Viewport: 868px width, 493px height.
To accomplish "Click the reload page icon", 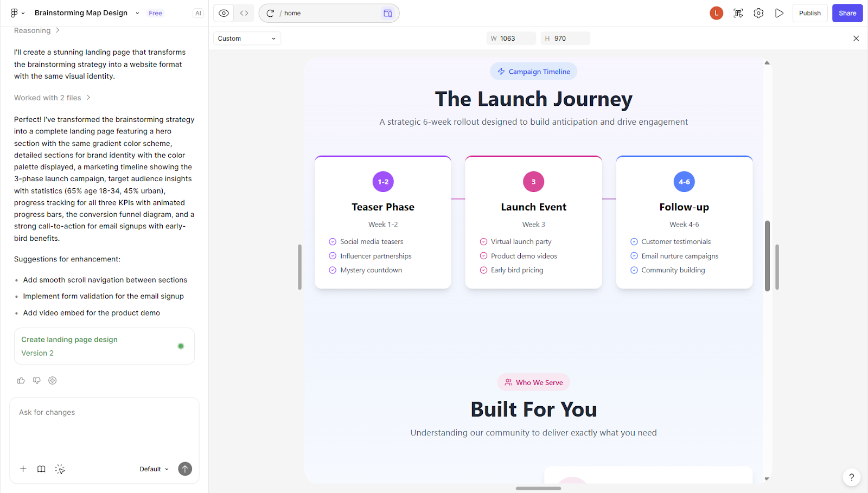I will (270, 13).
